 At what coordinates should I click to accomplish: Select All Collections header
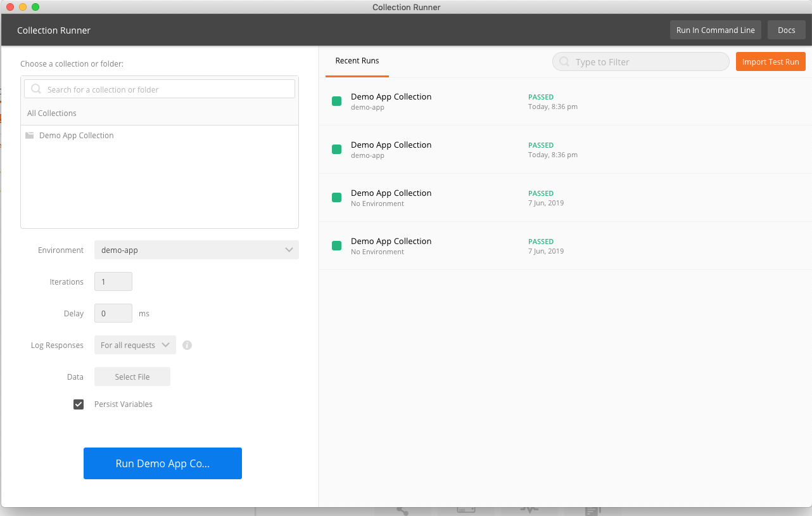tap(52, 113)
